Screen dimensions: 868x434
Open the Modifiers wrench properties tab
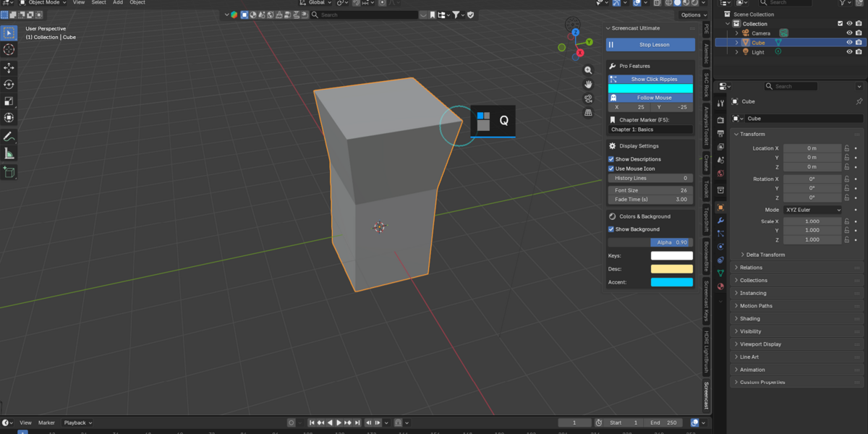pyautogui.click(x=720, y=221)
